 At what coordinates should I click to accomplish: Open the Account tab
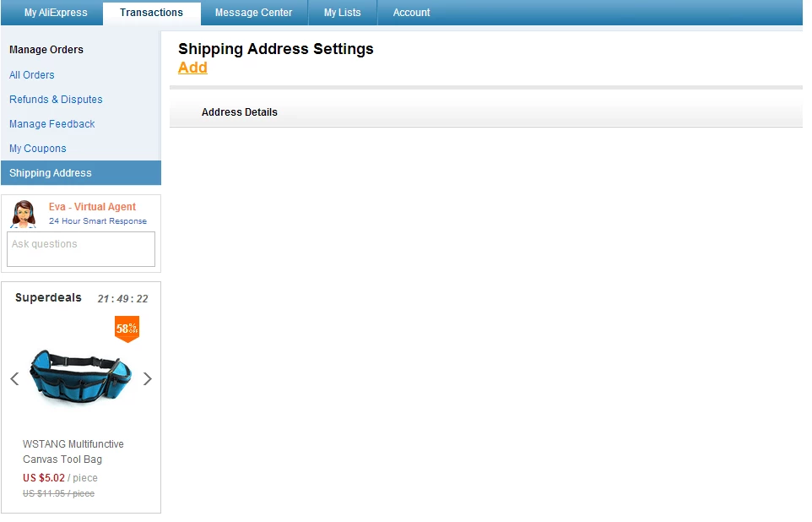(x=411, y=13)
